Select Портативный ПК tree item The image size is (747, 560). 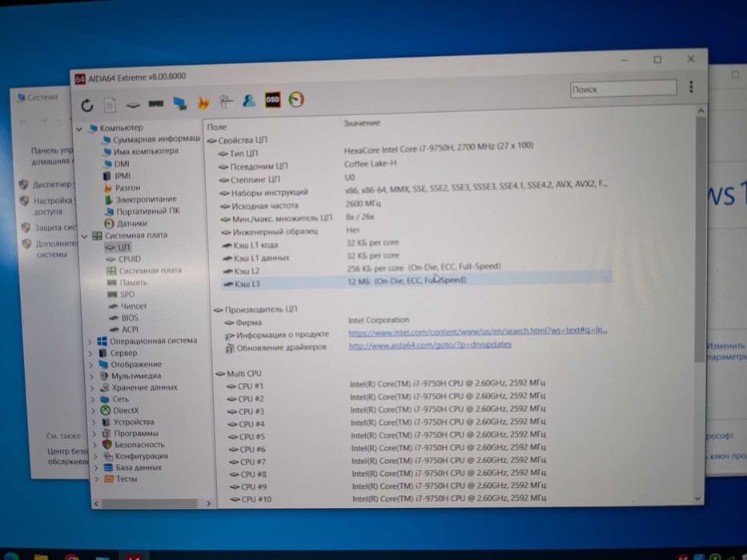tap(143, 211)
